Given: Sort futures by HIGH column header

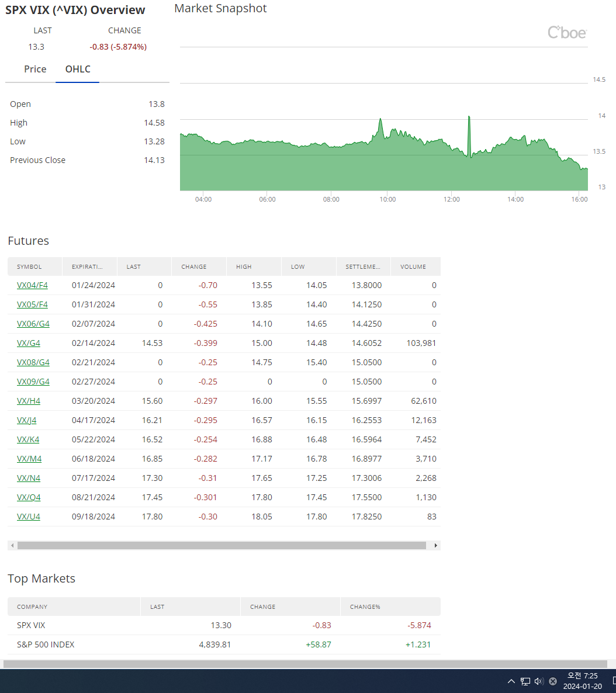Looking at the screenshot, I should click(x=254, y=267).
